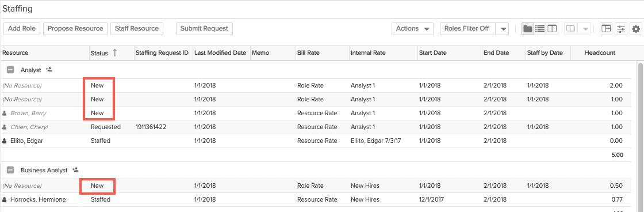Click person icon beside Horrocks, Hermione
644x212 pixels.
coord(5,200)
